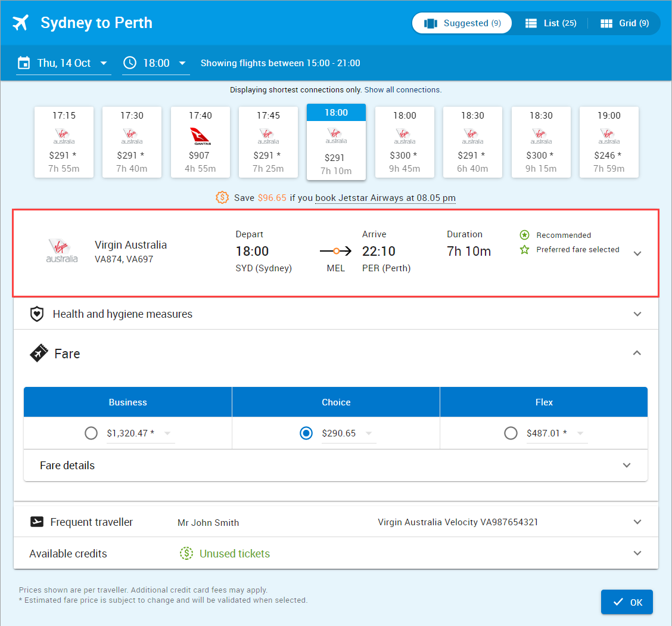Expand the Fare details row
672x626 pixels.
coord(335,465)
